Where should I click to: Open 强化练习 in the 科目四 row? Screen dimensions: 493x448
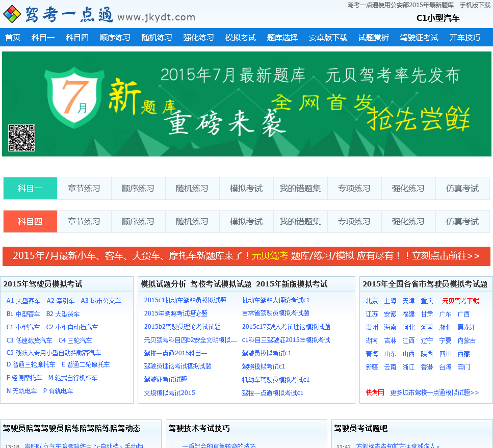click(408, 221)
